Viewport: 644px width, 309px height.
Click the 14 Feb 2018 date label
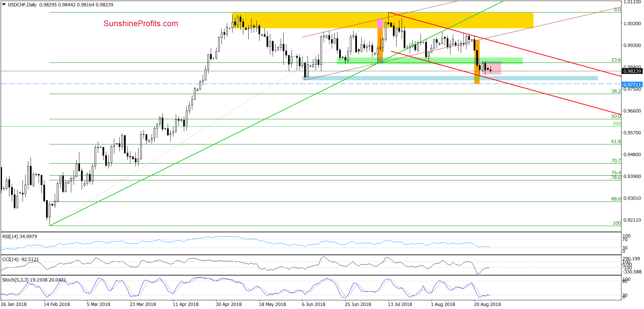click(57, 304)
